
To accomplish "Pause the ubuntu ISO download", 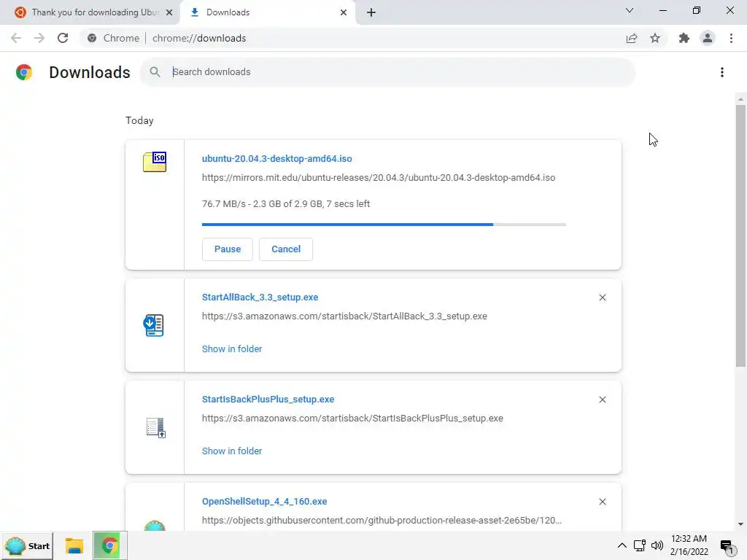I will tap(228, 249).
